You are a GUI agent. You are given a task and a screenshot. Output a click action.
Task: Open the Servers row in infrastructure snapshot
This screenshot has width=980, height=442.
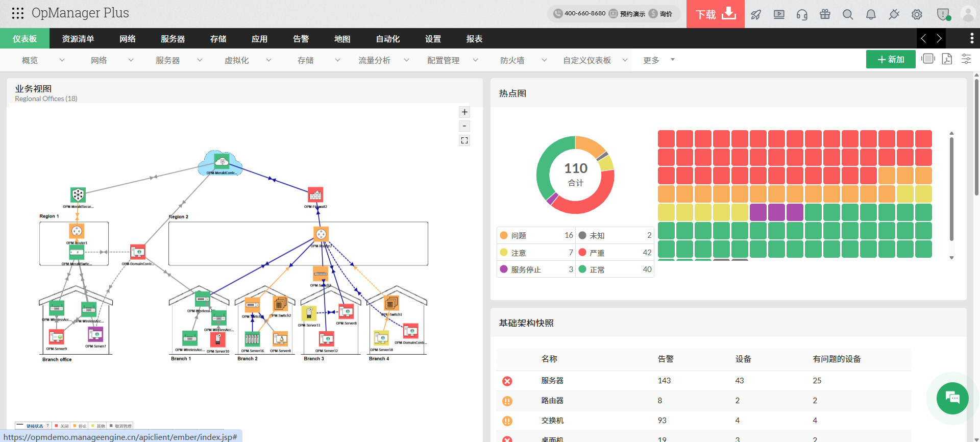(703, 381)
